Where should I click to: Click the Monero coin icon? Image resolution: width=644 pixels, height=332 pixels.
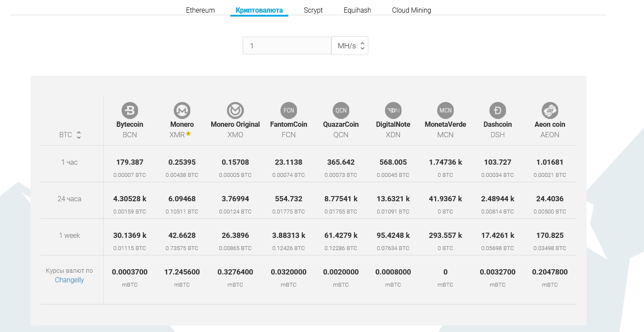point(182,111)
